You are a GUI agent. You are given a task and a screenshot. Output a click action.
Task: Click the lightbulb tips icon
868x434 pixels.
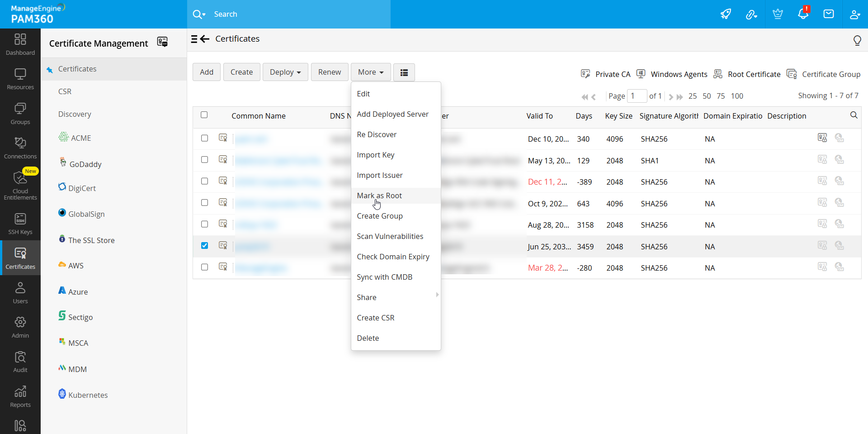pos(857,40)
